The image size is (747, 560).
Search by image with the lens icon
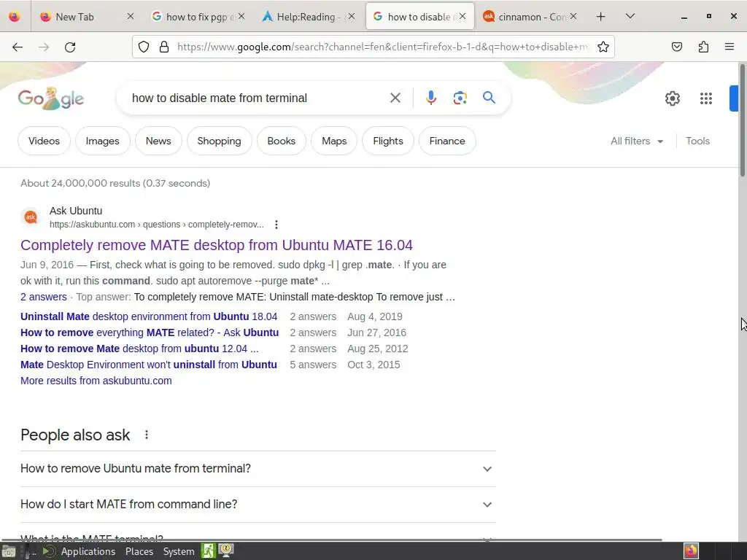[x=460, y=98]
